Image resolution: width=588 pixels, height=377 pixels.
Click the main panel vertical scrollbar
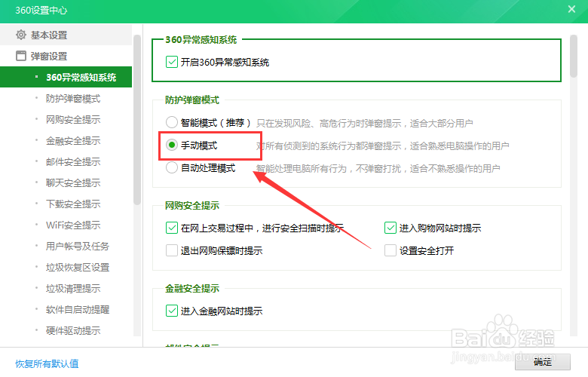coord(574,57)
